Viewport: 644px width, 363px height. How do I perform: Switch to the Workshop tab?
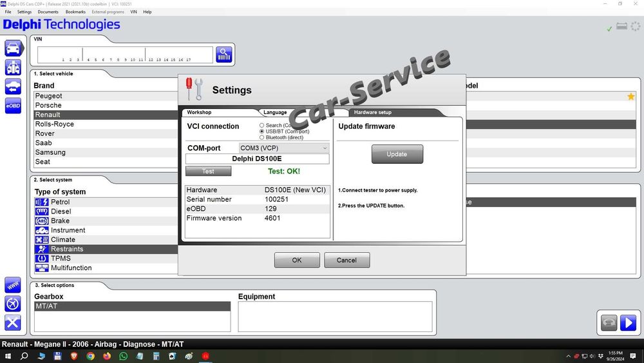point(199,112)
